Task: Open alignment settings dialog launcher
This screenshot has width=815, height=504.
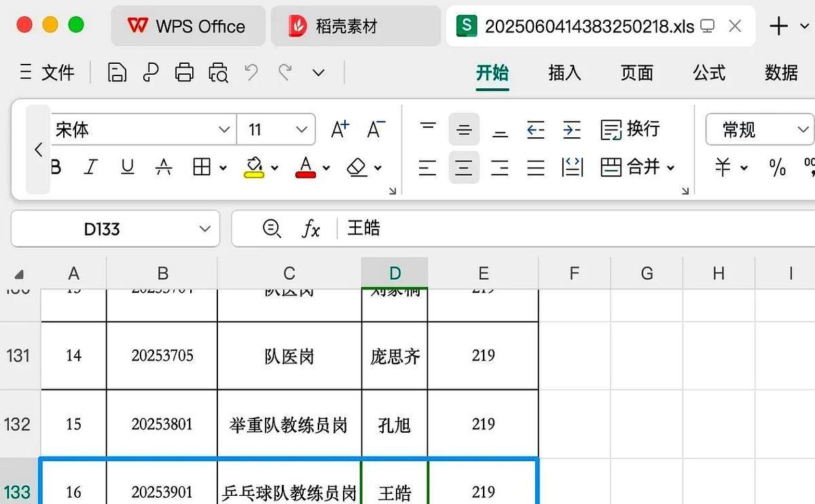Action: [685, 192]
